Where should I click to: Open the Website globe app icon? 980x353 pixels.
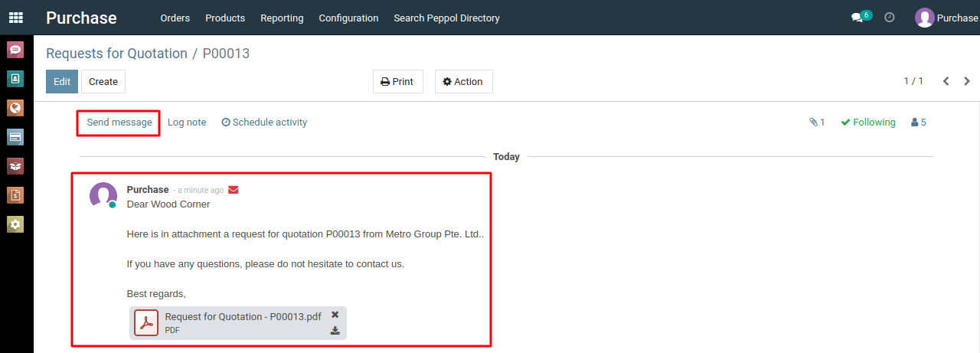pyautogui.click(x=15, y=108)
